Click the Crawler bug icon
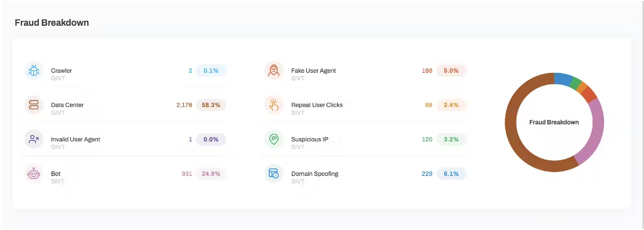Image resolution: width=644 pixels, height=230 pixels. coord(34,71)
